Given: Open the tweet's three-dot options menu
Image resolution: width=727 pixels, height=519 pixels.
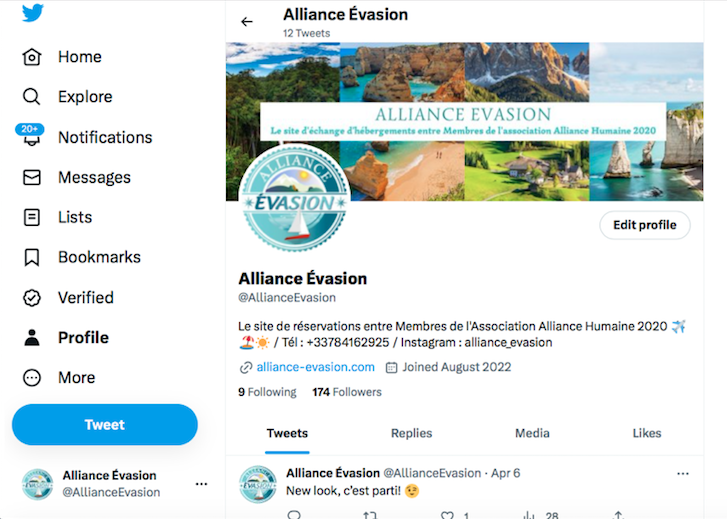Looking at the screenshot, I should [x=683, y=473].
